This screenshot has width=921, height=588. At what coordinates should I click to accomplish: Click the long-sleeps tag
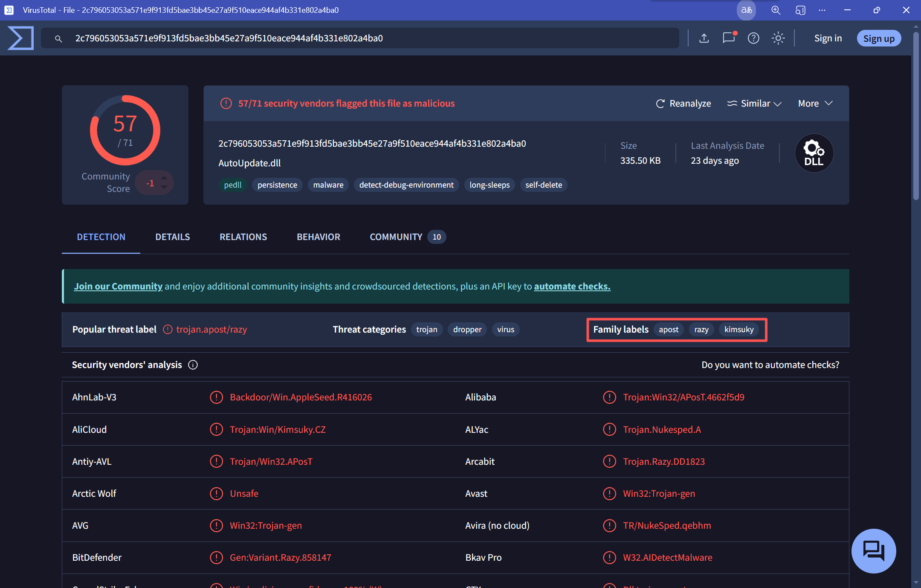click(489, 185)
